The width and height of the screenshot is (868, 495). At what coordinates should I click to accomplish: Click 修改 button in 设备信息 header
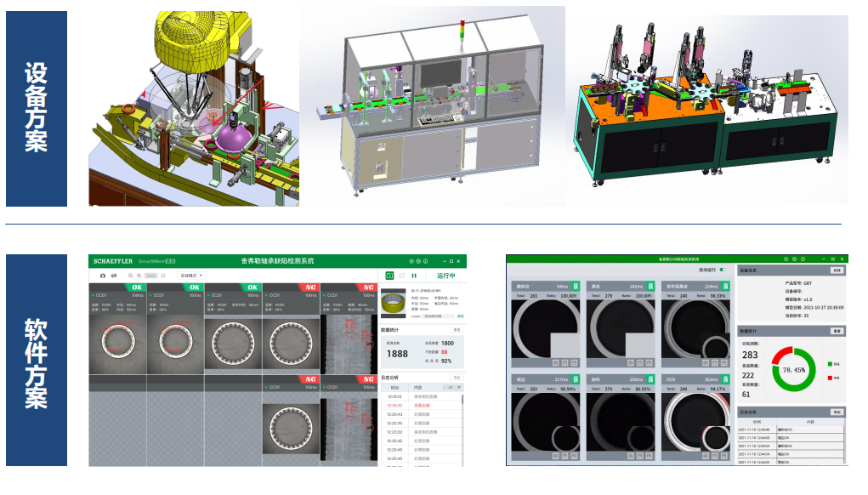pyautogui.click(x=837, y=270)
